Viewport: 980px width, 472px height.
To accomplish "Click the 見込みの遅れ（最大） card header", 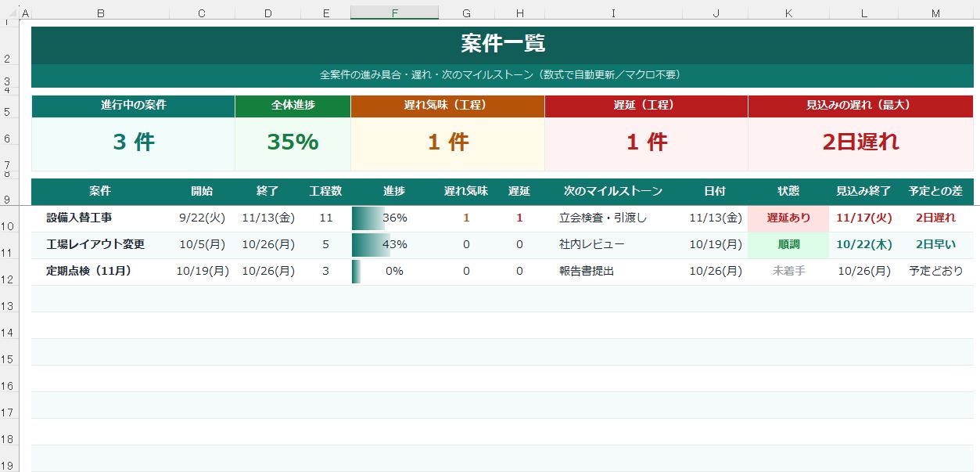I will click(860, 106).
